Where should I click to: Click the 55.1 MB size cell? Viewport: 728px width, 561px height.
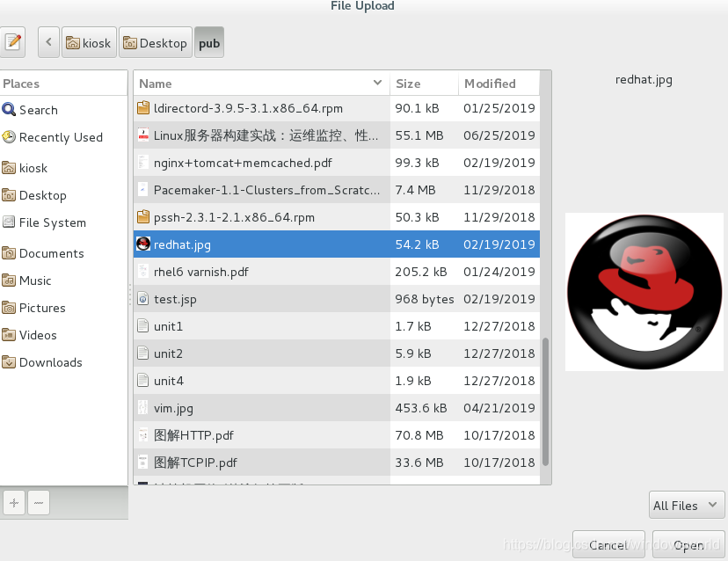click(x=419, y=135)
